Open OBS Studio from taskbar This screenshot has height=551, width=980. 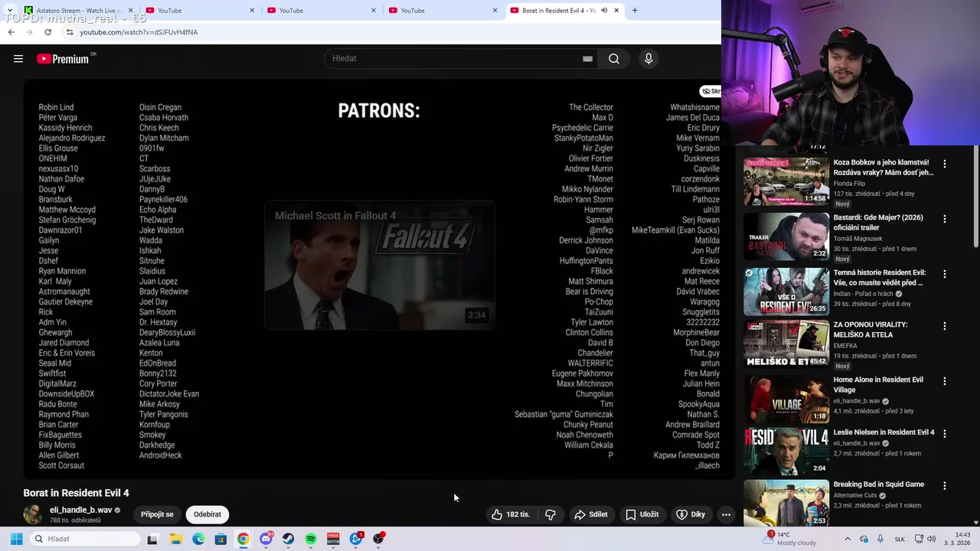[378, 539]
